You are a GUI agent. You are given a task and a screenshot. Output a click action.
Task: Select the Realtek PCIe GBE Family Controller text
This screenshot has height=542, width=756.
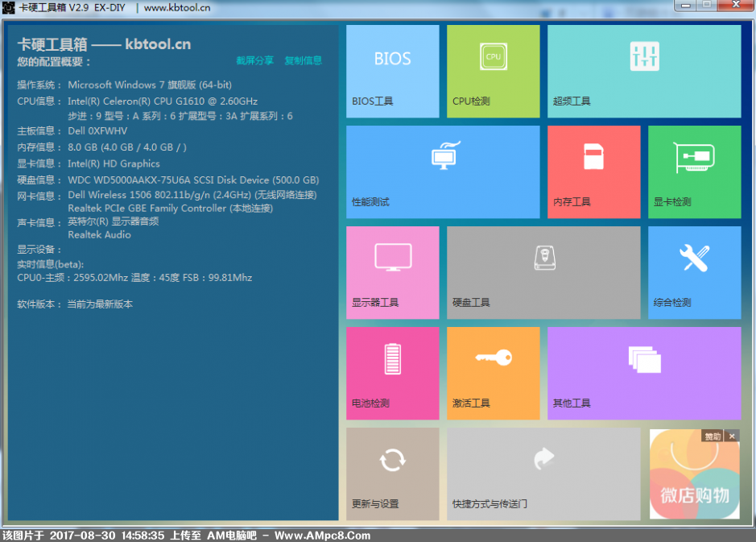pos(170,209)
